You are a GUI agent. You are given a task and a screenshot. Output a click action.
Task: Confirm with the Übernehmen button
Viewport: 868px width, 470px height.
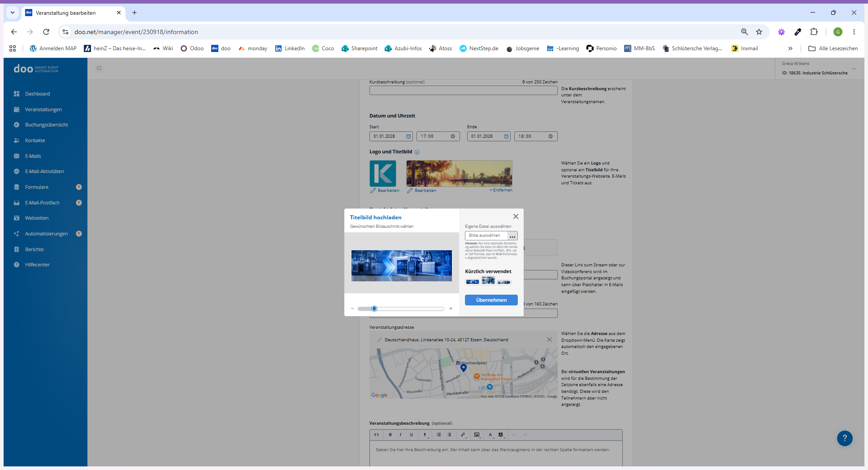point(491,300)
